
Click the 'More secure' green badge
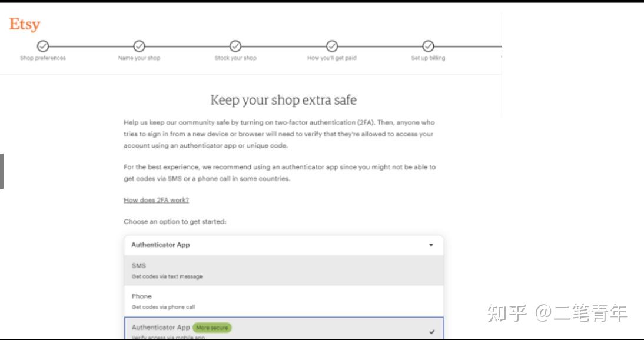(212, 328)
